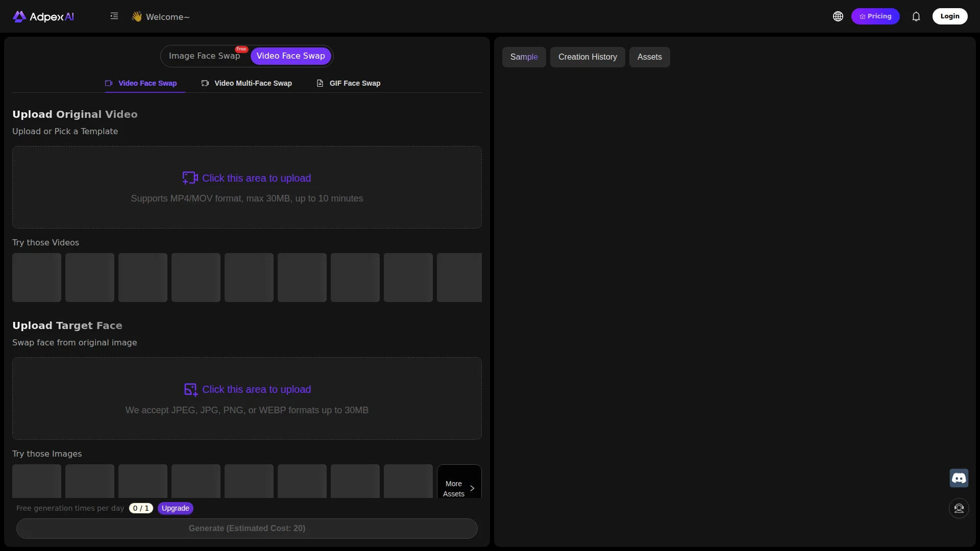Click the Upgrade button

point(175,508)
